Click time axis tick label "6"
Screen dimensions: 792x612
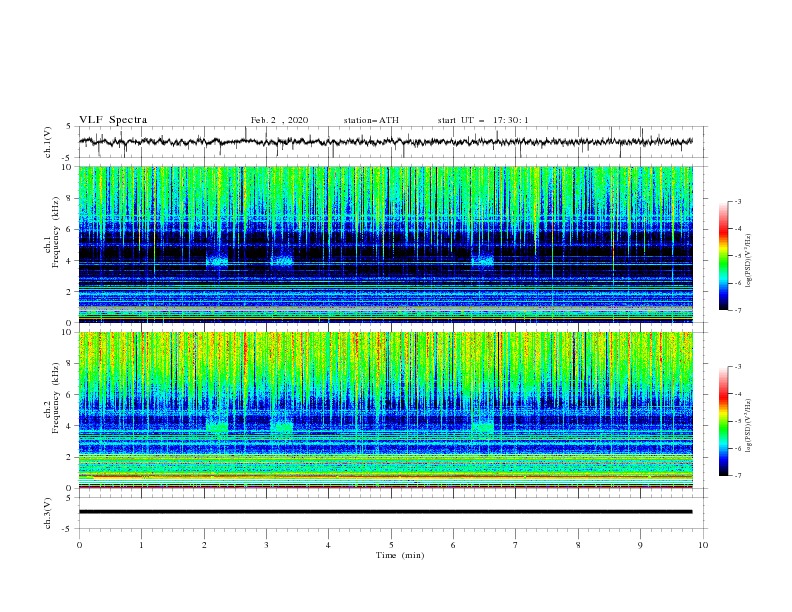453,545
